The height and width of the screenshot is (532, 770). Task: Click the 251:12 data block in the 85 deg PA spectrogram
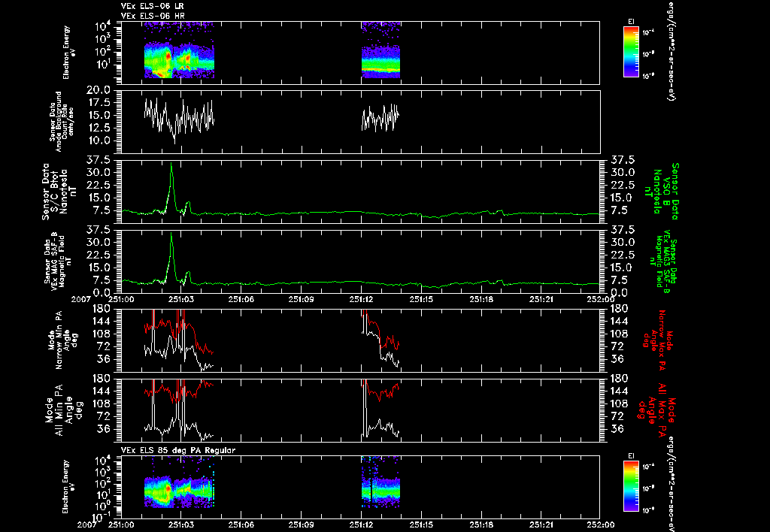[380, 483]
